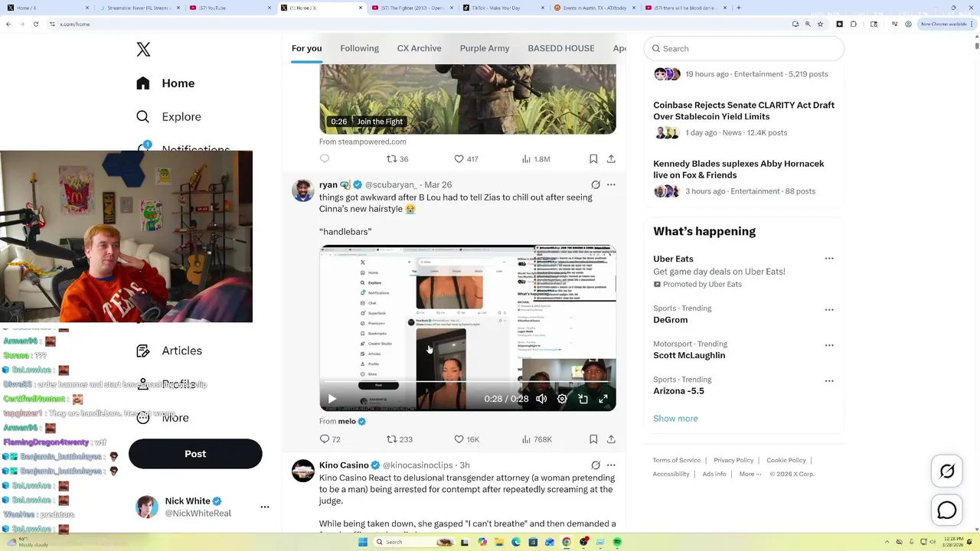Screen dimensions: 980x551
Task: Open more options for DeGrom trend
Action: coord(829,310)
